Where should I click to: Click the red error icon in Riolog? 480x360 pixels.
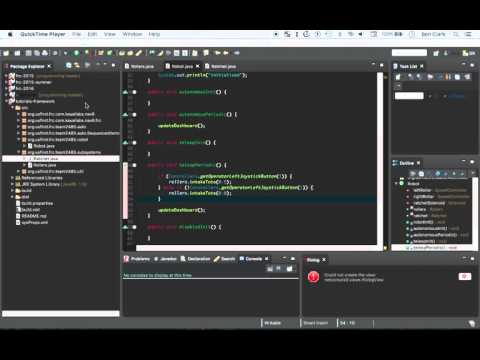tap(313, 277)
